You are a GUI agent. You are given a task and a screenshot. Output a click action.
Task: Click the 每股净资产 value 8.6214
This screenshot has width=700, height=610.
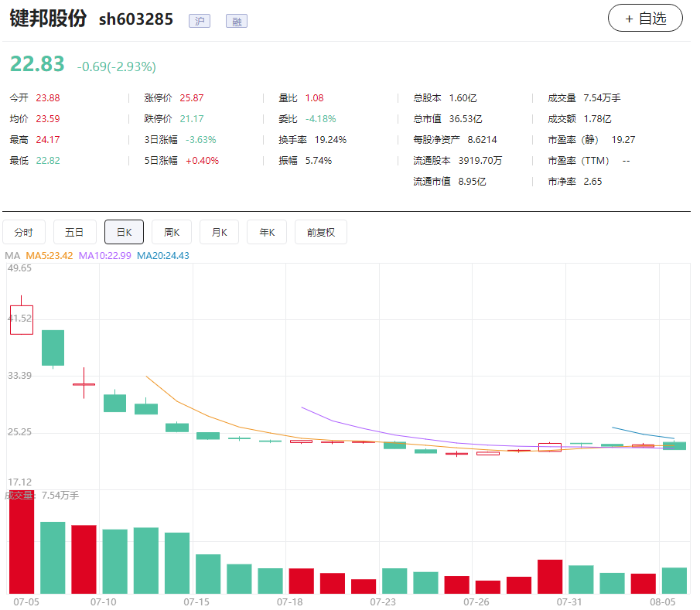[x=482, y=140]
